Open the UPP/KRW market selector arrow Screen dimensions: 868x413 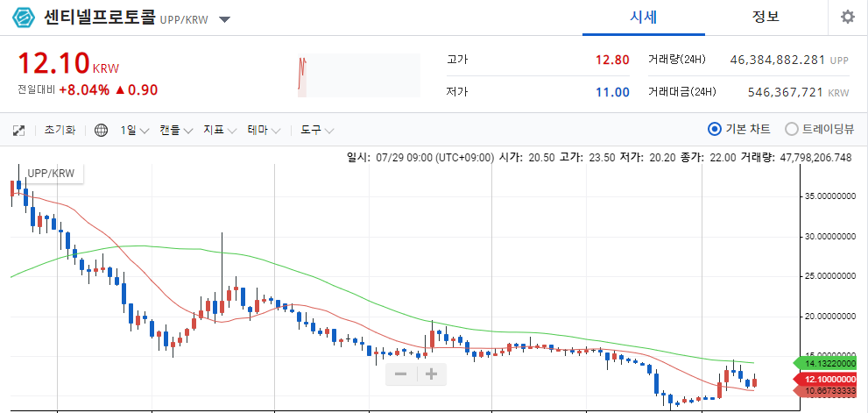pyautogui.click(x=224, y=20)
